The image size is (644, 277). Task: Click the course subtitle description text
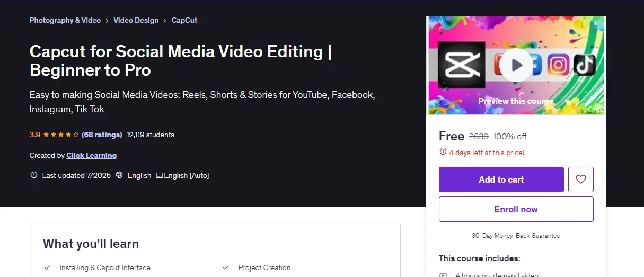tap(202, 102)
